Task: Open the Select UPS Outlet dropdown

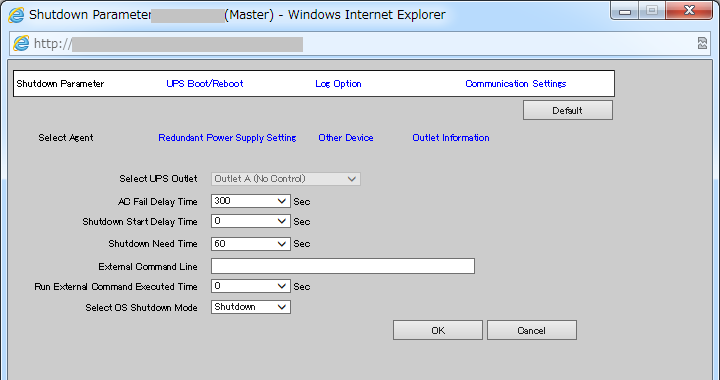Action: pos(286,179)
